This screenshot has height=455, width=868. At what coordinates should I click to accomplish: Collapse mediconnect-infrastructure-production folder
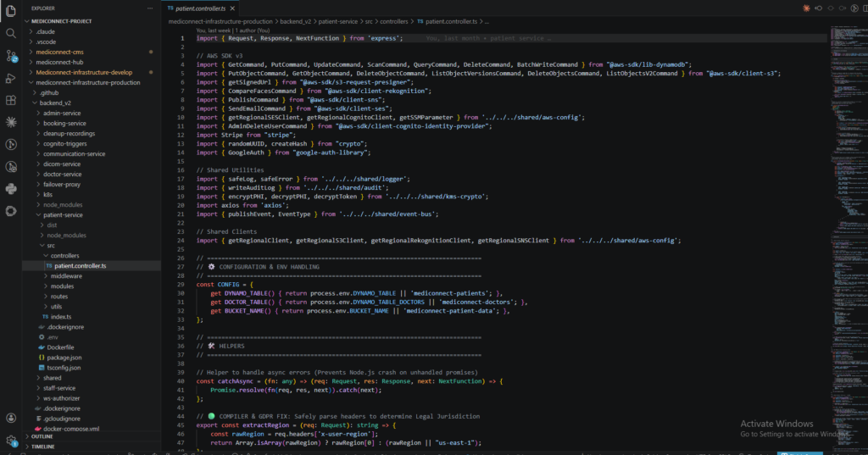[x=92, y=82]
